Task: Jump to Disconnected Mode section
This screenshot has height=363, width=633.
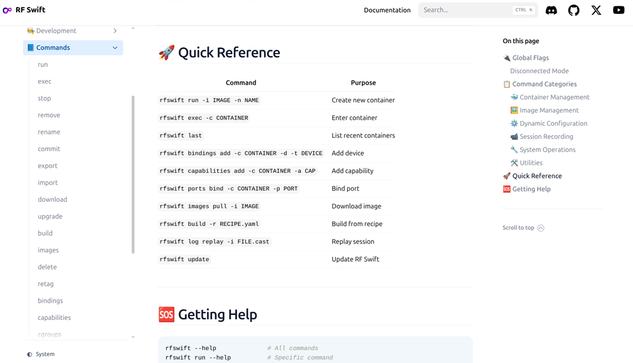Action: tap(539, 71)
